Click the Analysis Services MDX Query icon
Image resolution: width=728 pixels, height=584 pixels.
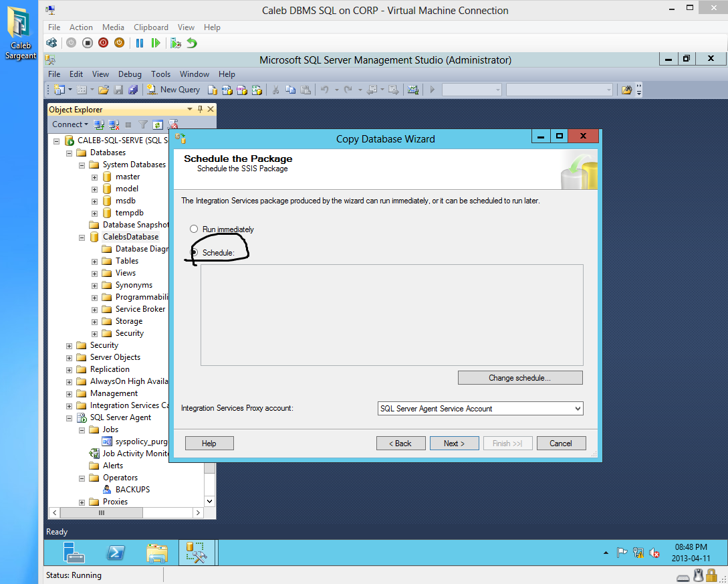tap(227, 90)
